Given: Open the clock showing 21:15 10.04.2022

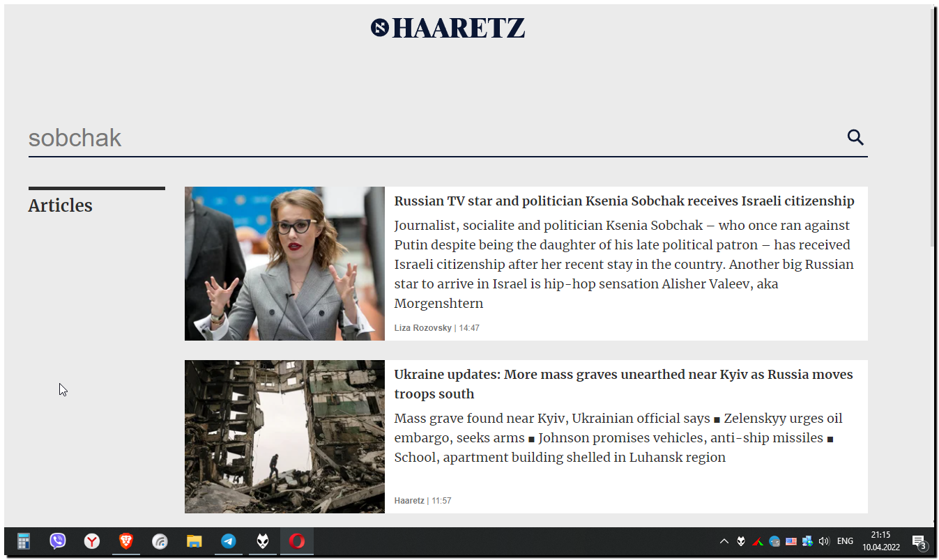Looking at the screenshot, I should coord(880,541).
